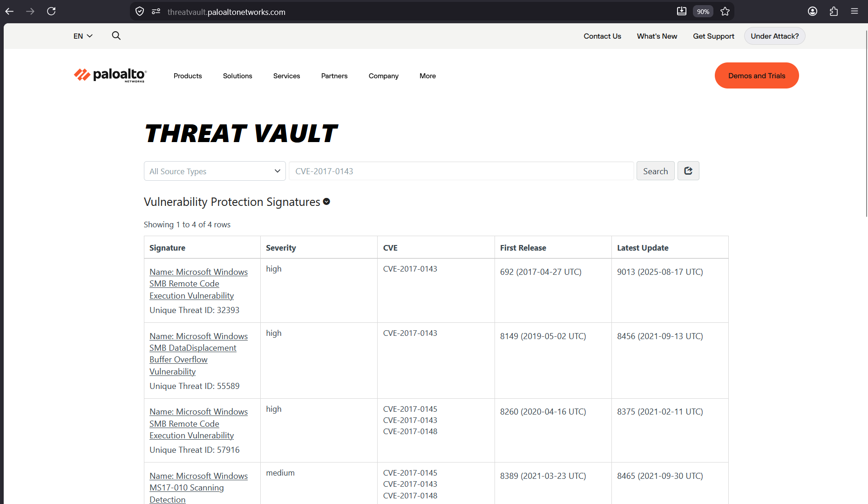Select latest update 8456 (2021-09-13 UTC)
Screen dimensions: 868x504
pos(660,336)
